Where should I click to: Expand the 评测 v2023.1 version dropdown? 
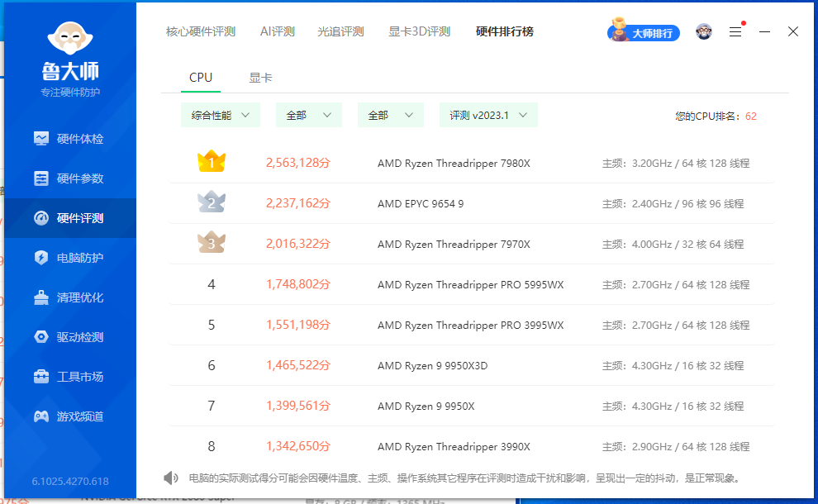click(x=488, y=116)
